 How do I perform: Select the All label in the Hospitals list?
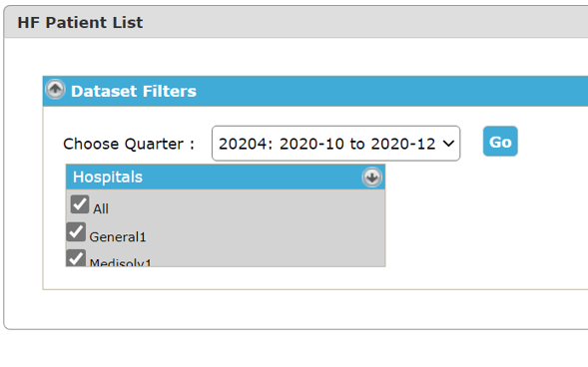[101, 209]
